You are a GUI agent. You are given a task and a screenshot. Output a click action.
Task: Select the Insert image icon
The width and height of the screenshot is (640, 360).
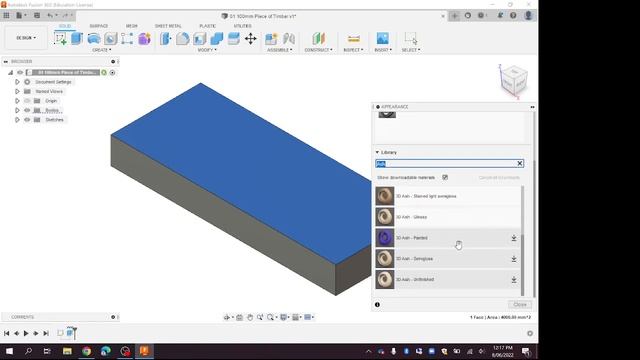pos(382,38)
